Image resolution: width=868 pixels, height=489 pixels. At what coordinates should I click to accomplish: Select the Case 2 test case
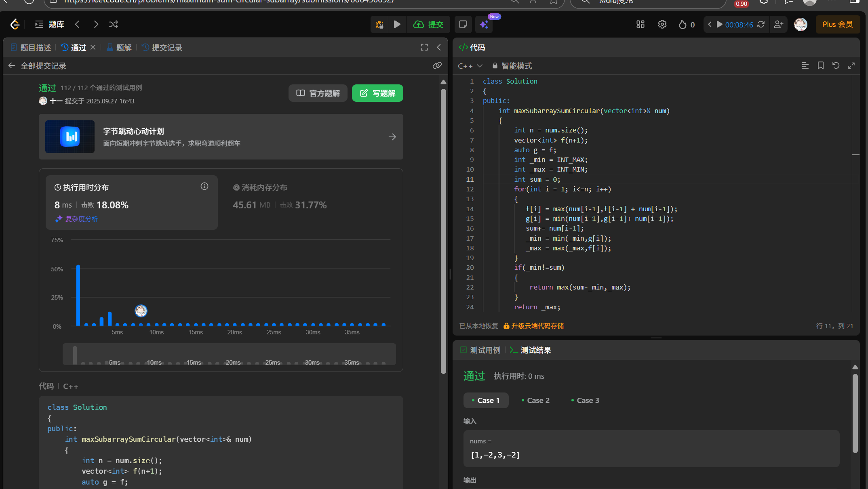(x=535, y=400)
